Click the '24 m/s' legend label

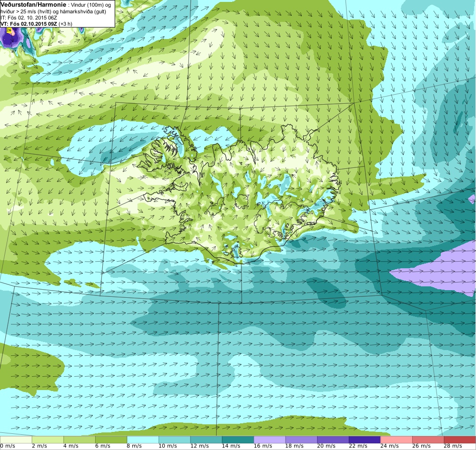[x=389, y=446]
